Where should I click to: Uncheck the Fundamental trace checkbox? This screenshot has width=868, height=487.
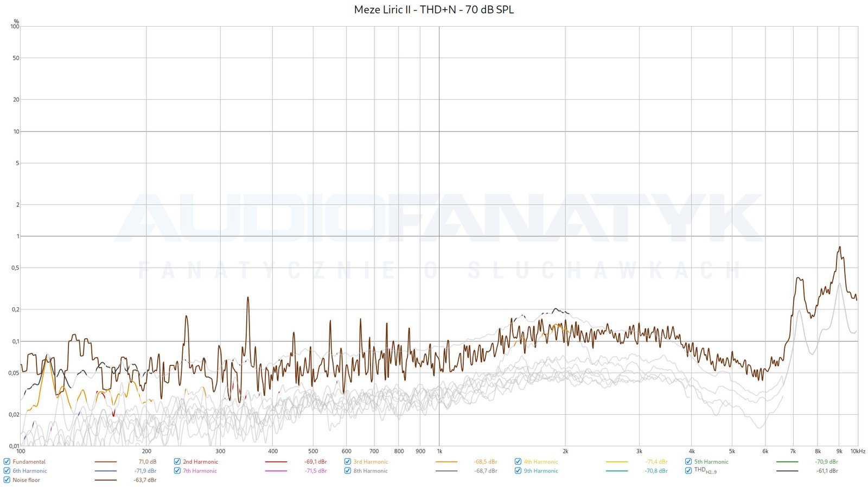coord(7,461)
